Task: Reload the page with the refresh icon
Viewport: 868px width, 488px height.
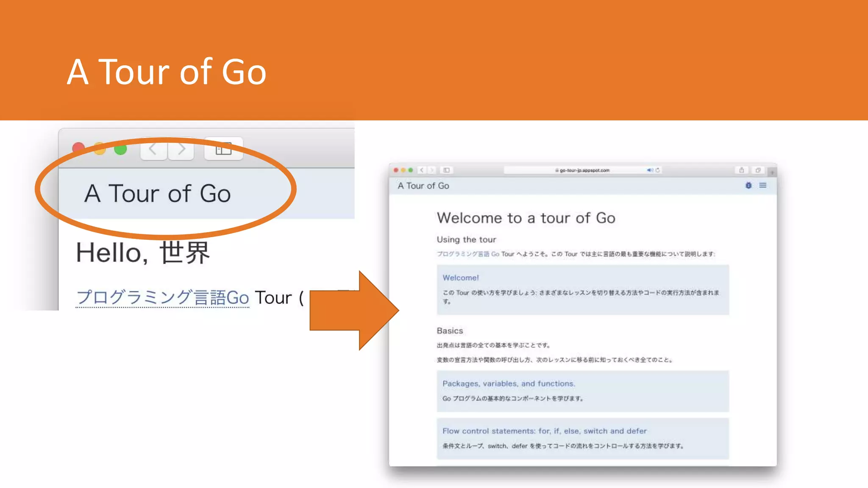Action: pos(658,170)
